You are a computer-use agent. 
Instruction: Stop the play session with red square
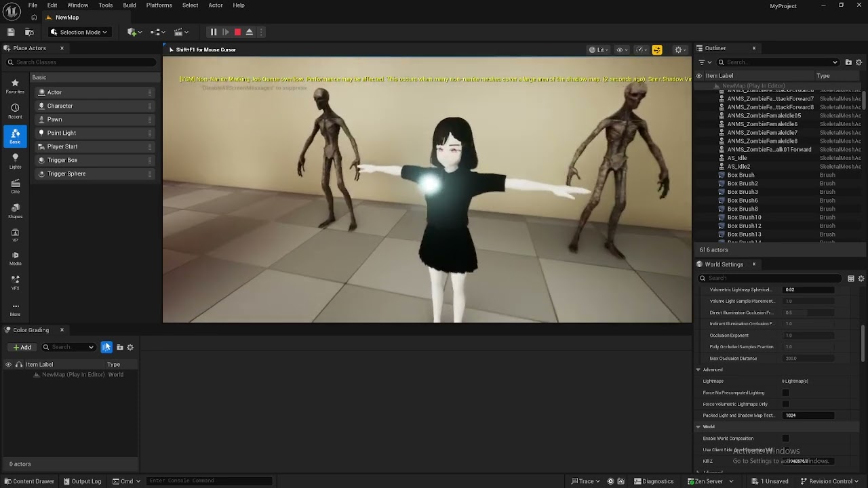point(237,32)
